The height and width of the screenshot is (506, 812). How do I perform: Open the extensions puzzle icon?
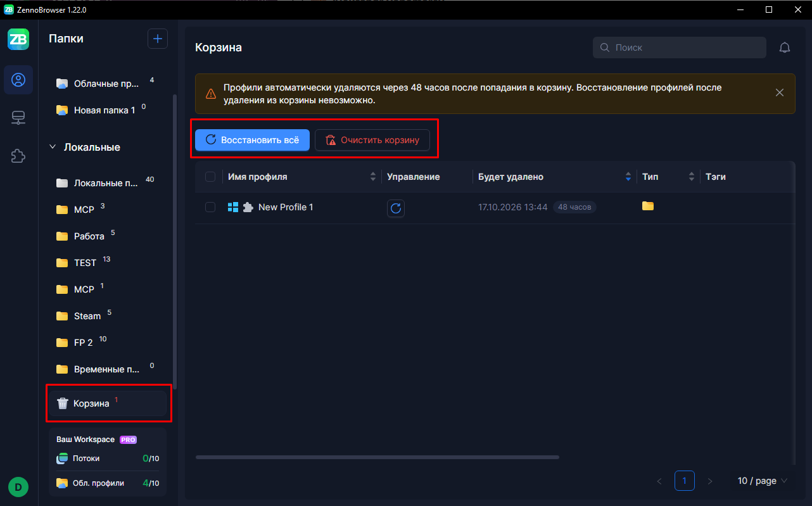click(18, 156)
